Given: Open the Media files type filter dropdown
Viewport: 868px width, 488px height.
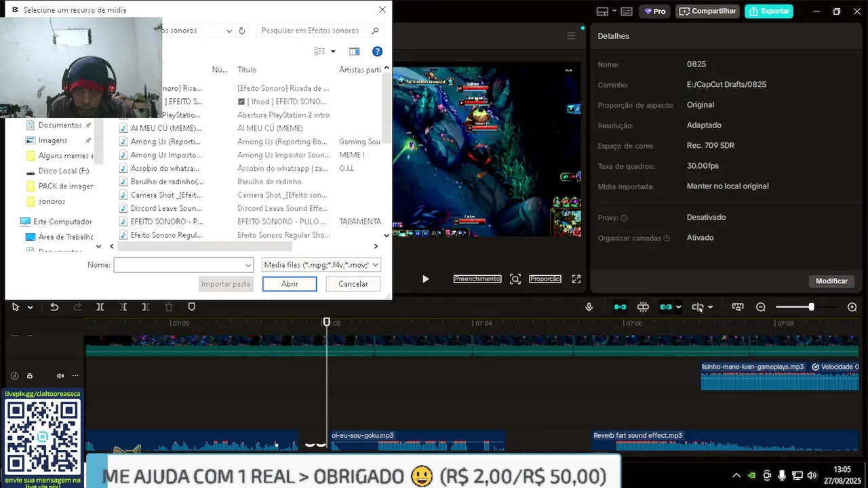Looking at the screenshot, I should click(321, 265).
